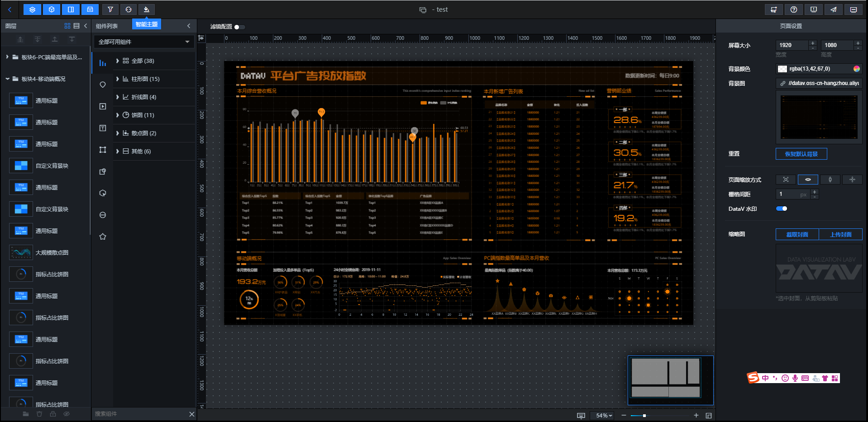Toggle the toolbox panel button

[90, 9]
